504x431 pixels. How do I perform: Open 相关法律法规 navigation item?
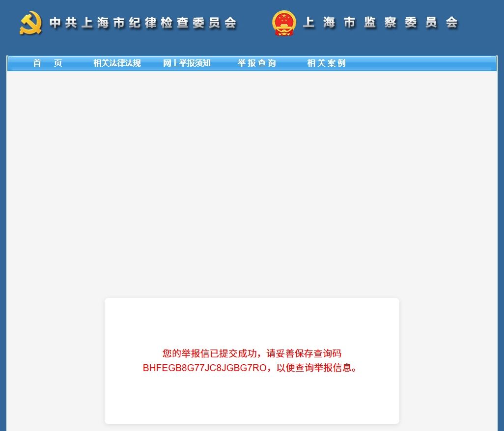(x=117, y=63)
